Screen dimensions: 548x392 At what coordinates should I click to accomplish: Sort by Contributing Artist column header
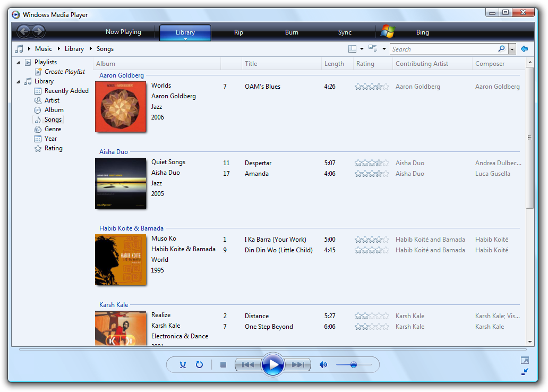pyautogui.click(x=432, y=64)
